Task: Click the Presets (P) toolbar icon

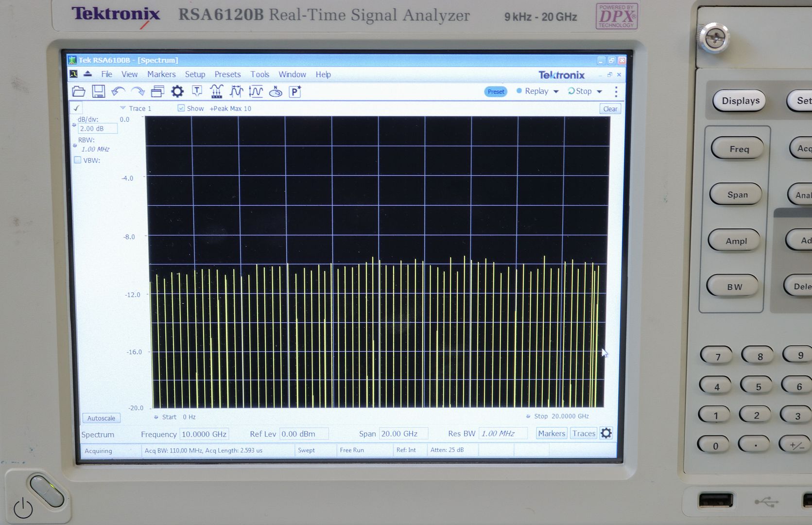Action: point(295,91)
